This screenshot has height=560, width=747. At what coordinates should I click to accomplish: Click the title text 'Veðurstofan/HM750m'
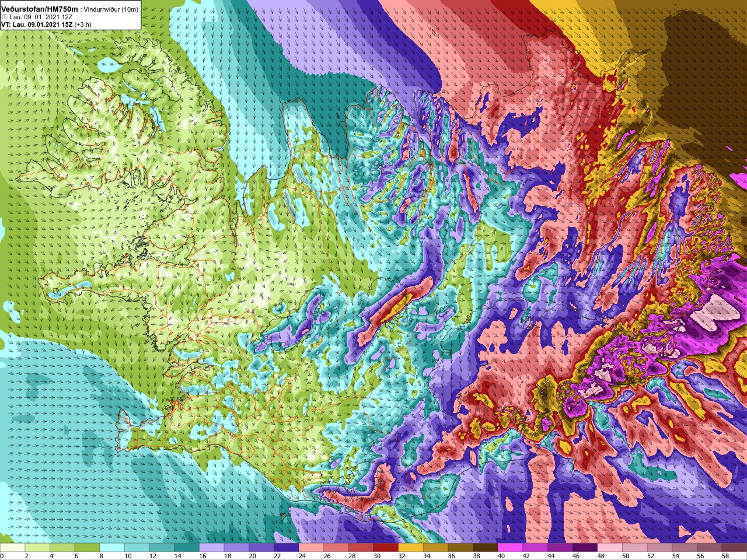[39, 9]
